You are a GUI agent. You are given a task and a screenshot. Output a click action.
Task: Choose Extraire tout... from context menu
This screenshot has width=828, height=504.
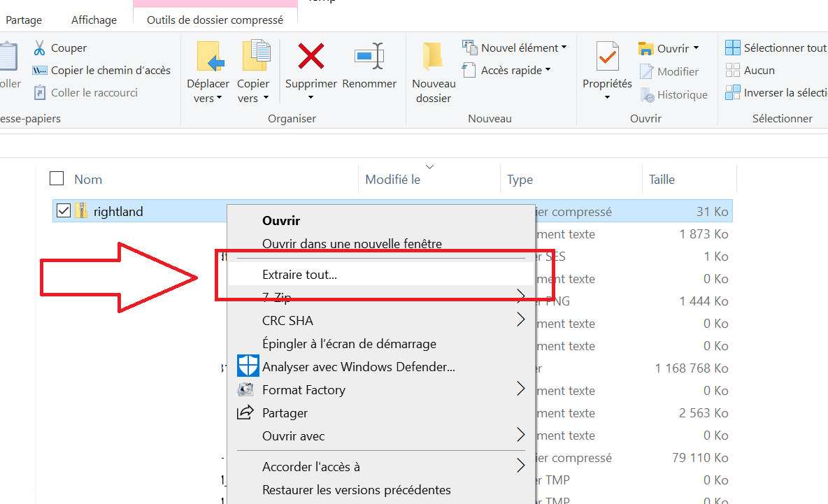(299, 275)
